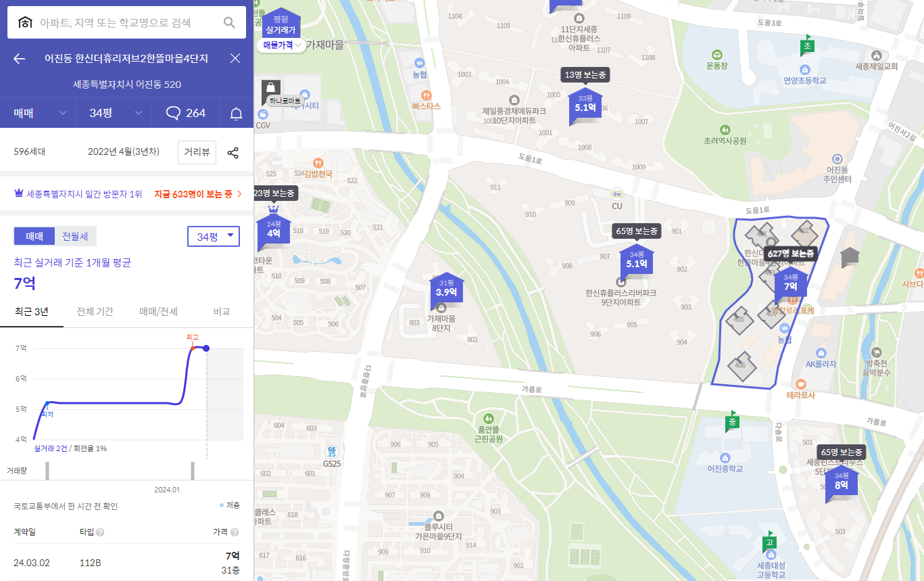Click the AK플라자 shopping icon

coord(821,352)
